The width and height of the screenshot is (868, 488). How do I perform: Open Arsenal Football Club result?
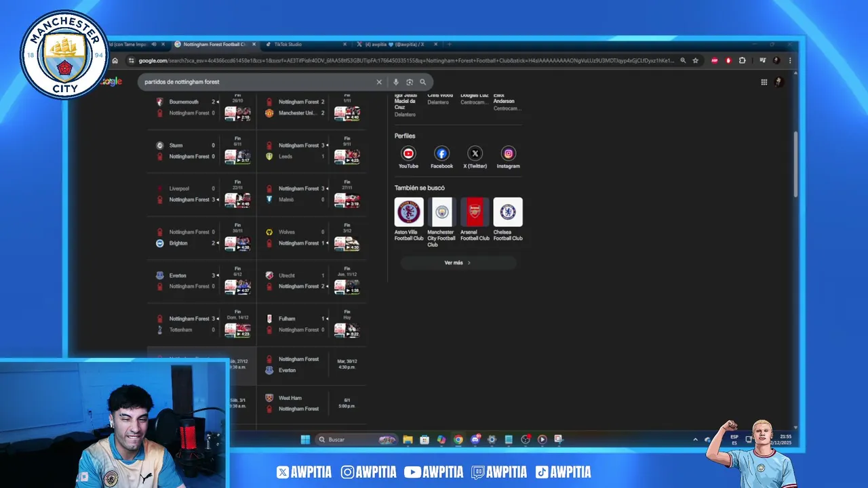(x=475, y=220)
